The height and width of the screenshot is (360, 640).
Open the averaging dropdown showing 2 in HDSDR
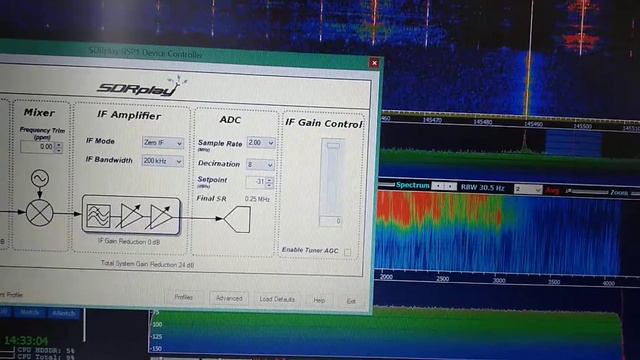(x=528, y=189)
